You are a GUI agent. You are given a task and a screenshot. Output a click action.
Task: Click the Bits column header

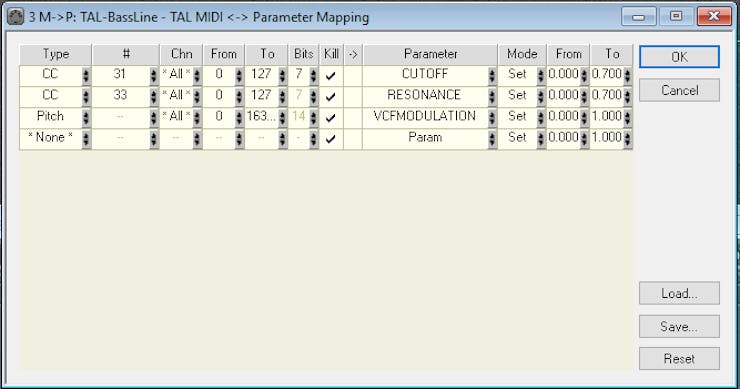pos(303,54)
